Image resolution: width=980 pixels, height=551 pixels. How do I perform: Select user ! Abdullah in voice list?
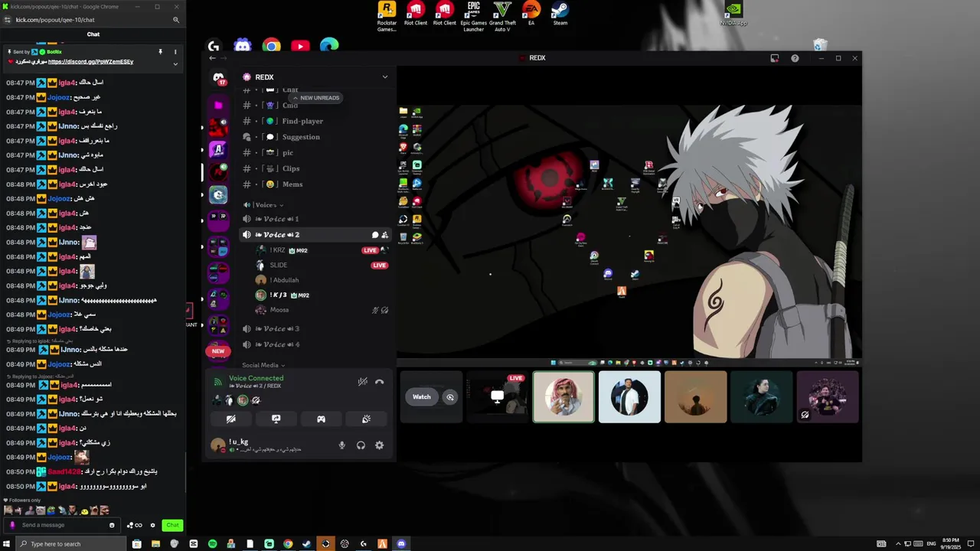[322, 280]
